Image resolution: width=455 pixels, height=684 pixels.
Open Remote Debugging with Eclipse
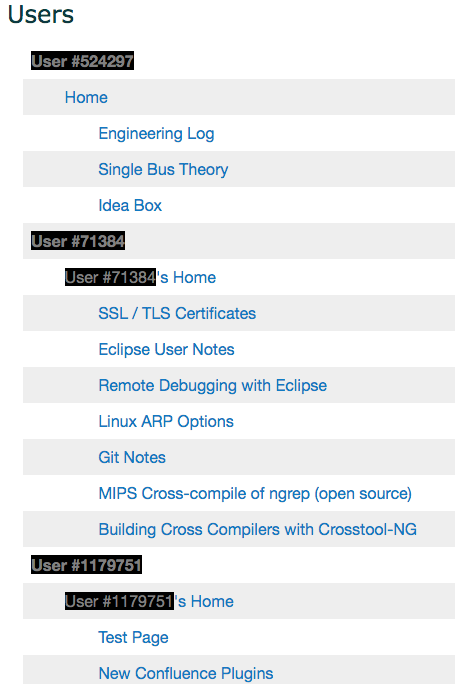(212, 385)
